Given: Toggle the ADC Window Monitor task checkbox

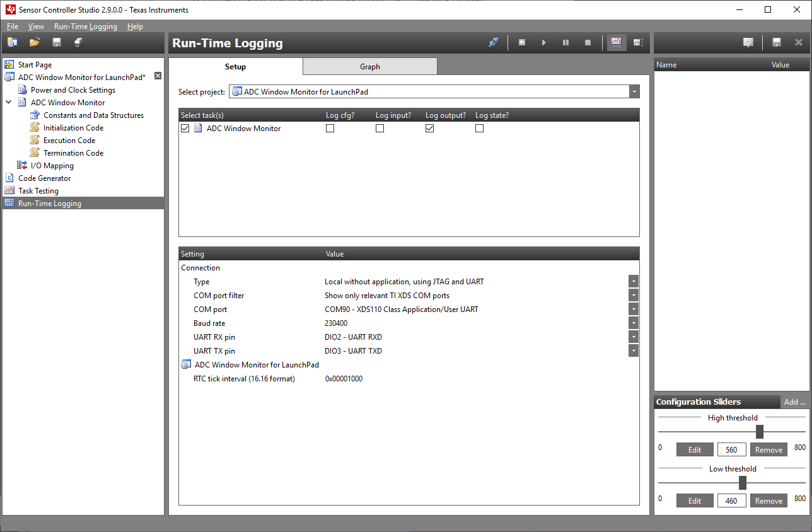Looking at the screenshot, I should 185,128.
